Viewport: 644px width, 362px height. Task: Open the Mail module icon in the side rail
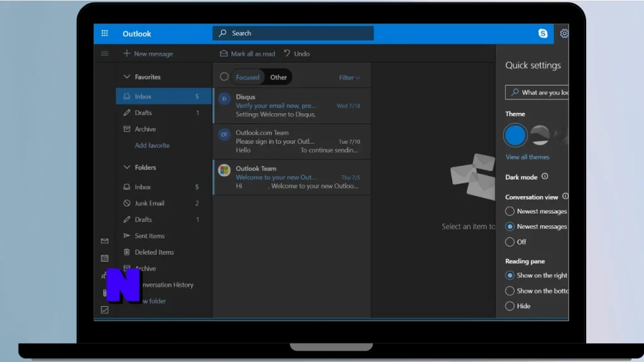(x=105, y=241)
